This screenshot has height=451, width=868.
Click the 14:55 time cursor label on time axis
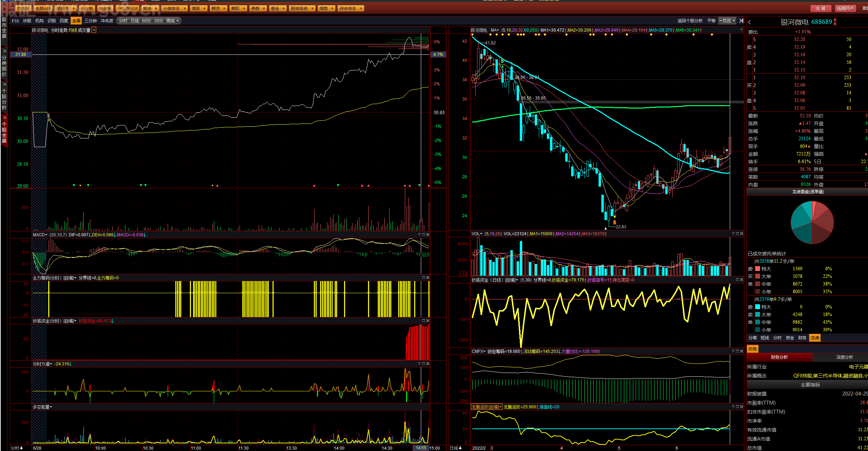pyautogui.click(x=421, y=448)
